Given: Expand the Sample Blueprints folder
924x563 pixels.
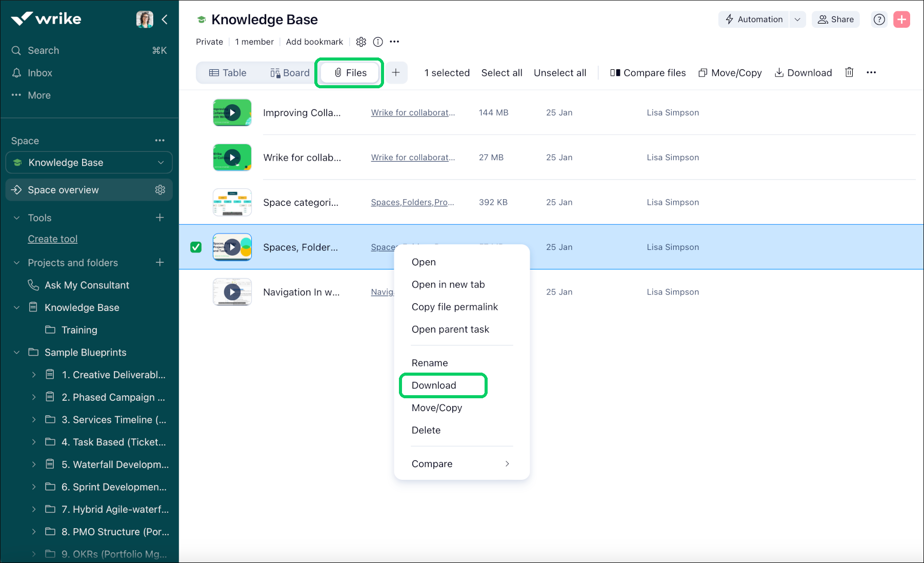Looking at the screenshot, I should click(17, 352).
